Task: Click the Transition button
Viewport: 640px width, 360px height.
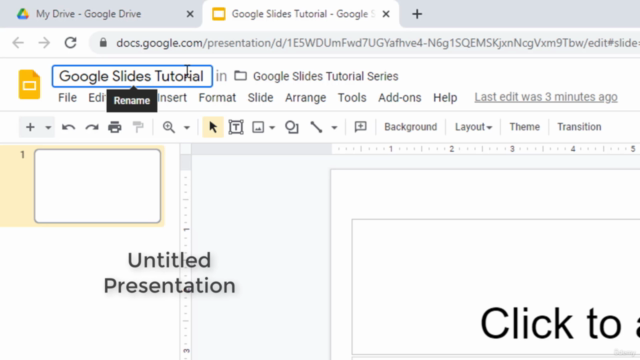Action: [x=579, y=127]
